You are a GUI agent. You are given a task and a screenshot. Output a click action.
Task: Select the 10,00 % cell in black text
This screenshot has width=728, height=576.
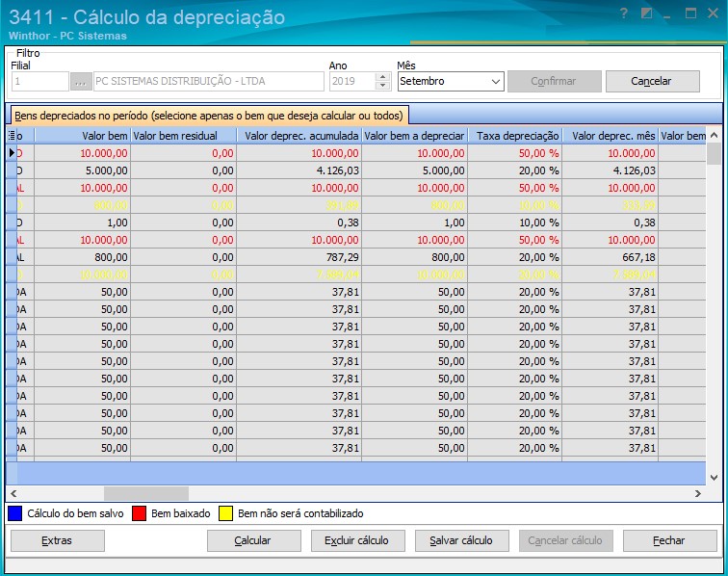coord(515,223)
